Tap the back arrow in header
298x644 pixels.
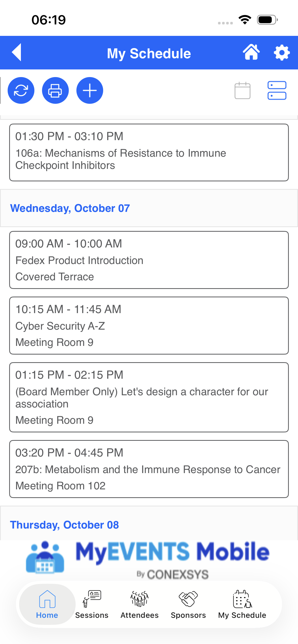17,52
